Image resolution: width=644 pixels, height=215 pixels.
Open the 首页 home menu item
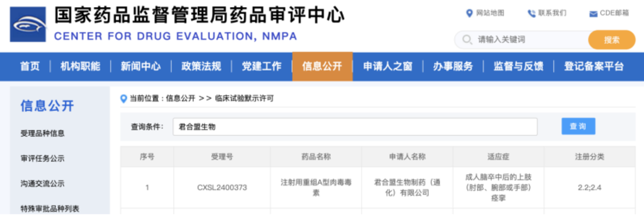click(30, 67)
